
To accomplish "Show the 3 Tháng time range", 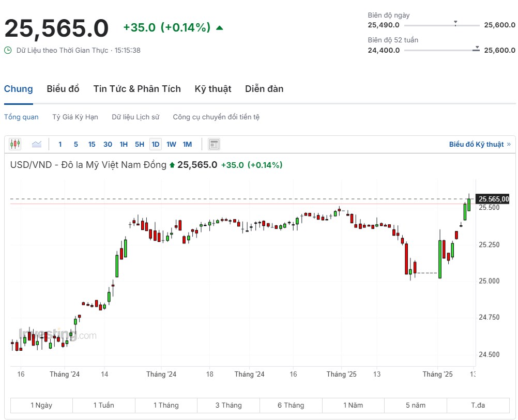I will click(228, 405).
